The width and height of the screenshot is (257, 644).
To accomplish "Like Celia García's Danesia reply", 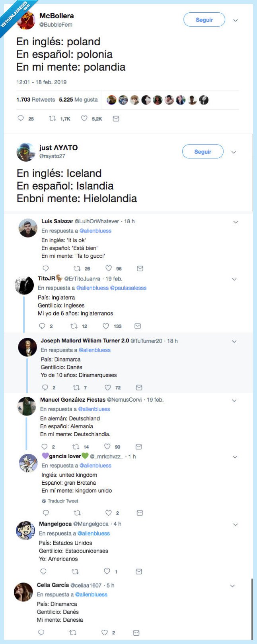I will pos(105,632).
